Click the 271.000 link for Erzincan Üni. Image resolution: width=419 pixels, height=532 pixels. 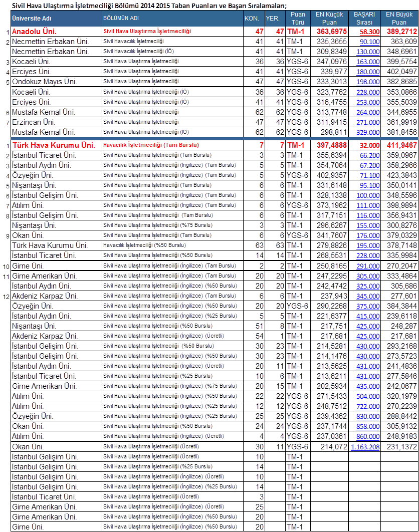368,122
